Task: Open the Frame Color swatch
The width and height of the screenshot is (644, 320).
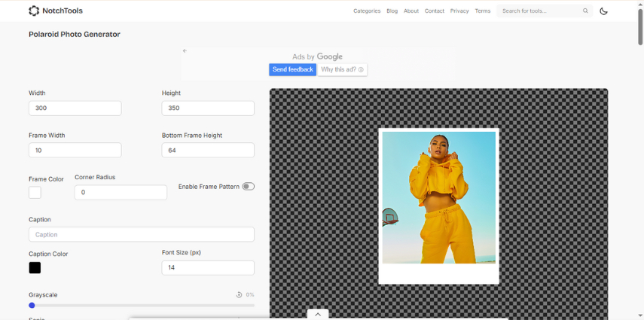Action: click(35, 192)
